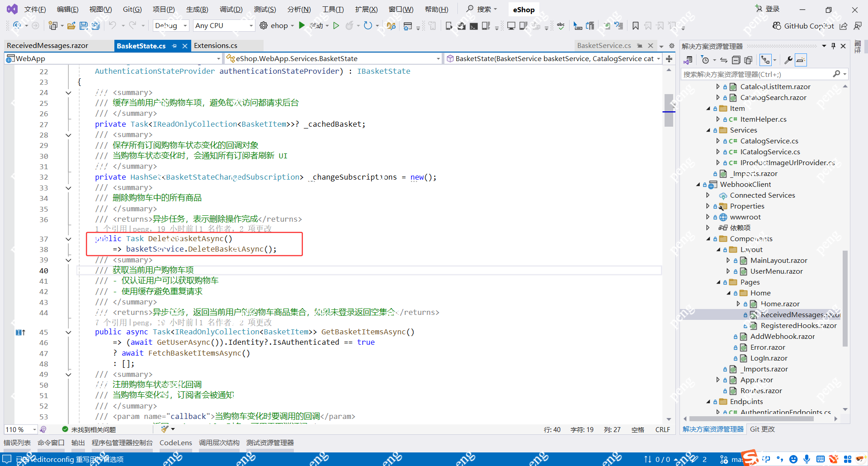Open Solution Explorer properties with the wrench icon
This screenshot has height=466, width=868.
pos(788,59)
